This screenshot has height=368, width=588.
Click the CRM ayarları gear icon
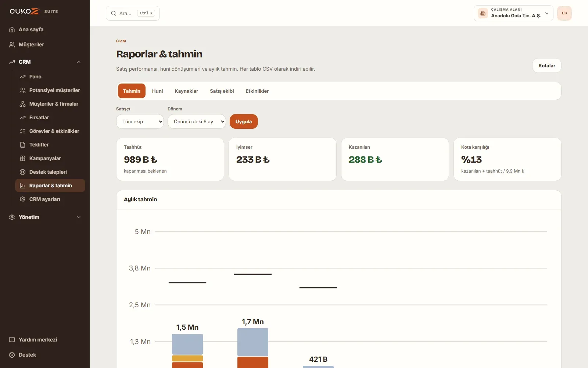22,199
